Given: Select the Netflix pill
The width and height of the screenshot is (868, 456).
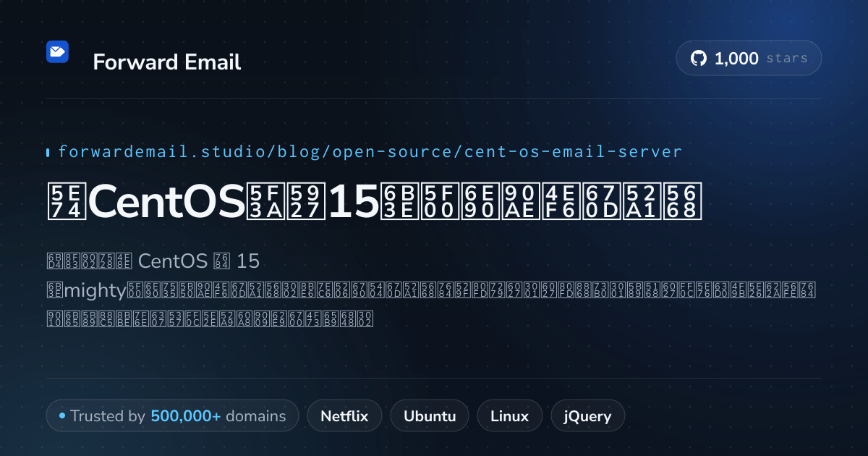Looking at the screenshot, I should click(344, 416).
